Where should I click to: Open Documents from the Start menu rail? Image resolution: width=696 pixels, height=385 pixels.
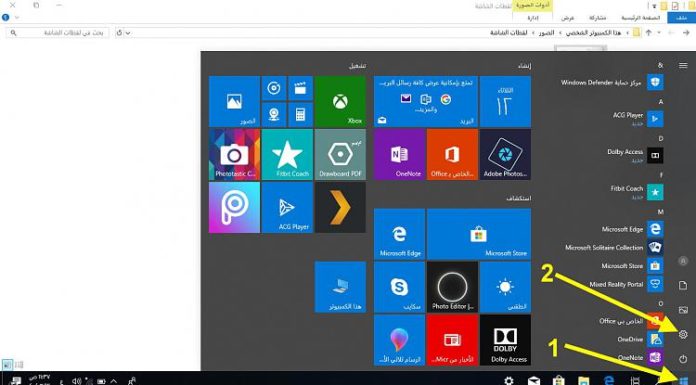pos(683,286)
